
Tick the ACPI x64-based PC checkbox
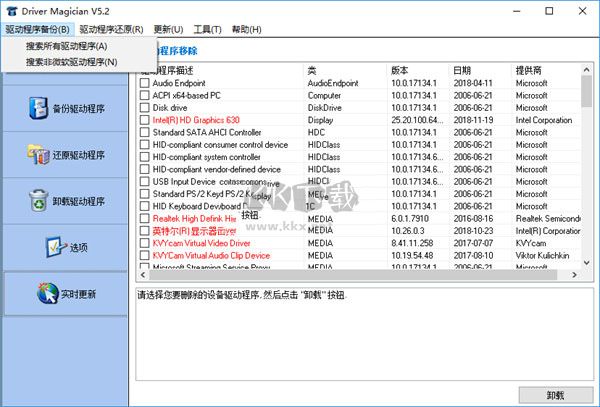(145, 95)
